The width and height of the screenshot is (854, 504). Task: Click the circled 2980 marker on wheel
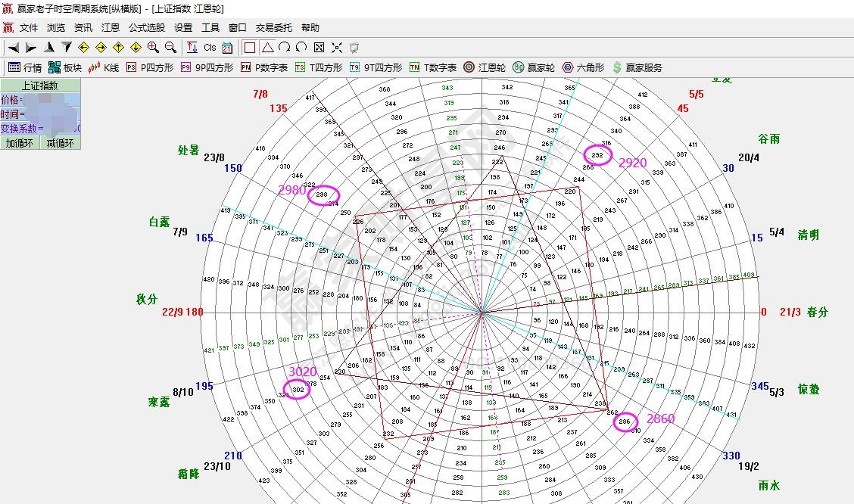click(324, 196)
